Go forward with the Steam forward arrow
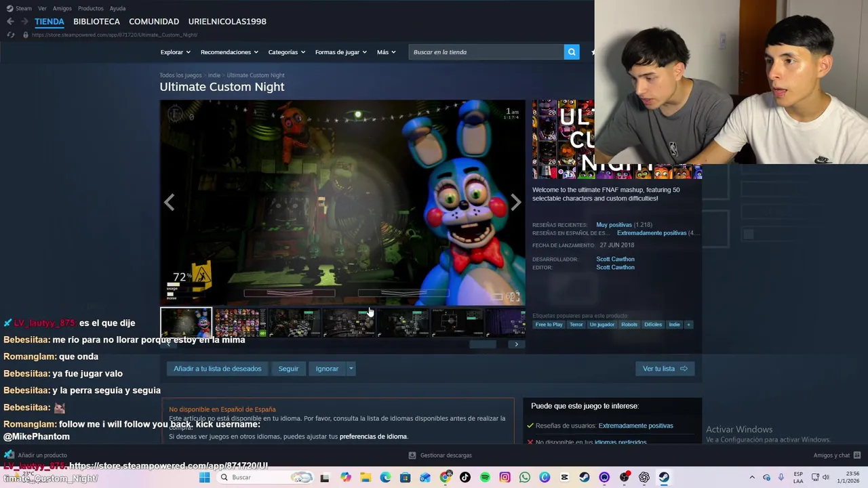This screenshot has width=868, height=488. tap(24, 22)
